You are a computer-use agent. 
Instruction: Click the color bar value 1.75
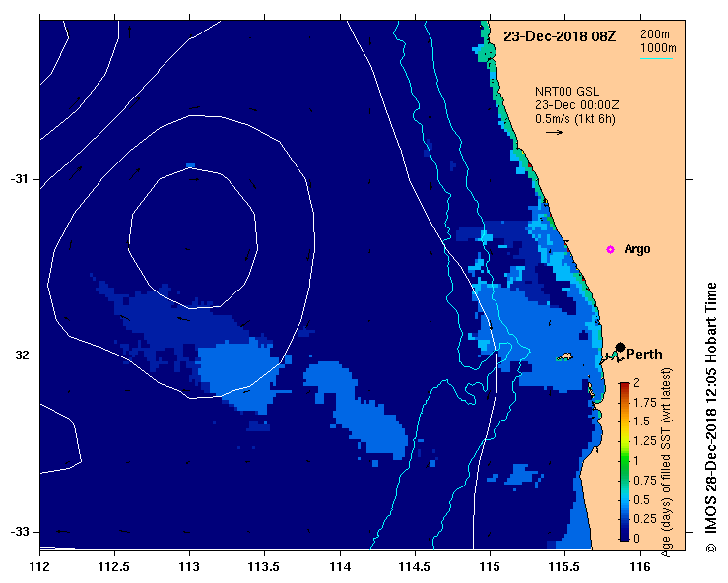click(x=645, y=402)
